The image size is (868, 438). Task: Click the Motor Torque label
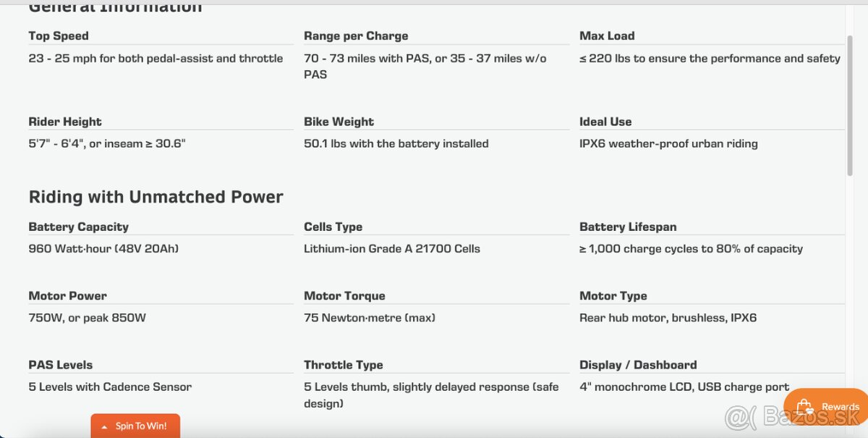(x=344, y=295)
